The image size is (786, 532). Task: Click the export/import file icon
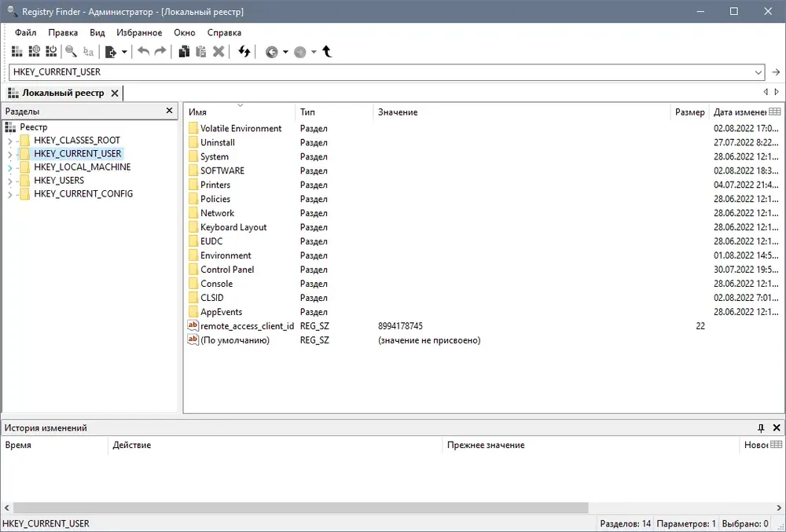(x=111, y=52)
